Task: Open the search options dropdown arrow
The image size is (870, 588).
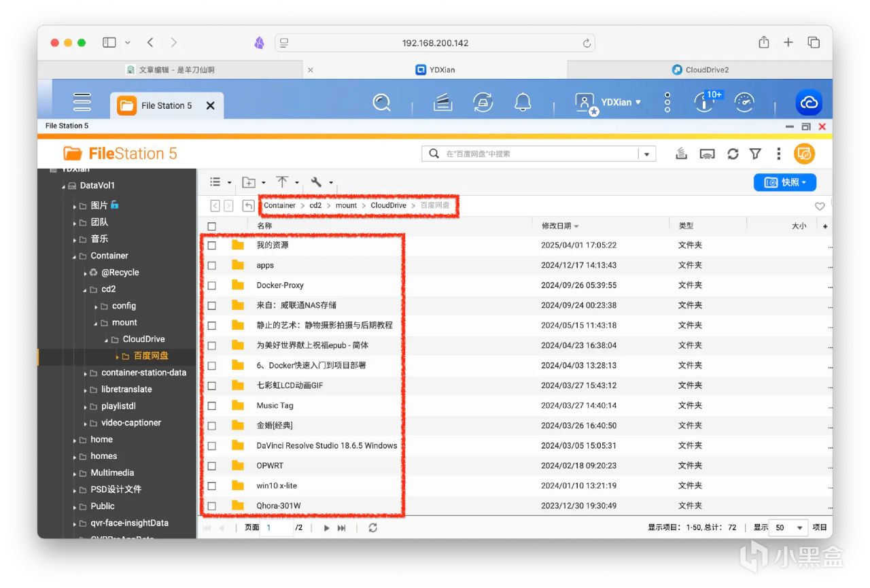Action: [x=646, y=154]
